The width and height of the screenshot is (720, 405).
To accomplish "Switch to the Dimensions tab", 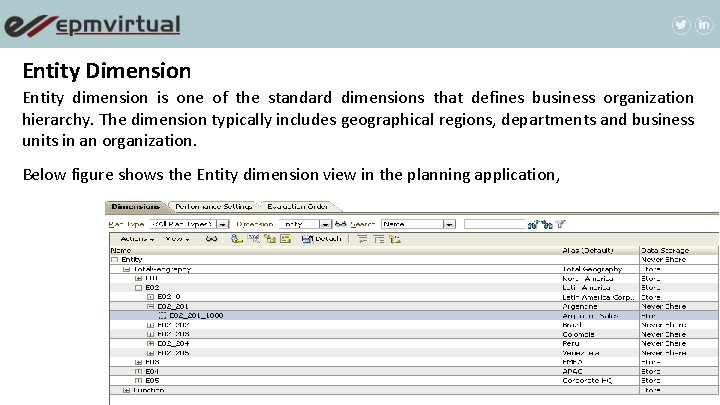I will [x=135, y=207].
